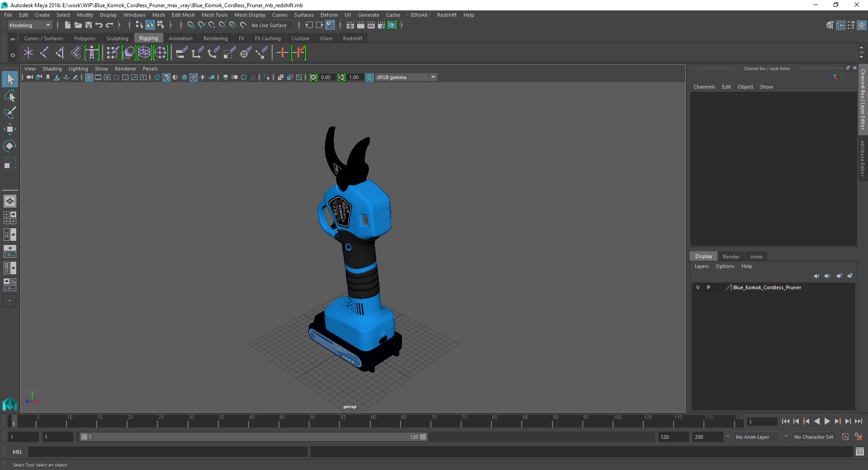Redo the last undone action
The image size is (868, 470).
(x=109, y=25)
